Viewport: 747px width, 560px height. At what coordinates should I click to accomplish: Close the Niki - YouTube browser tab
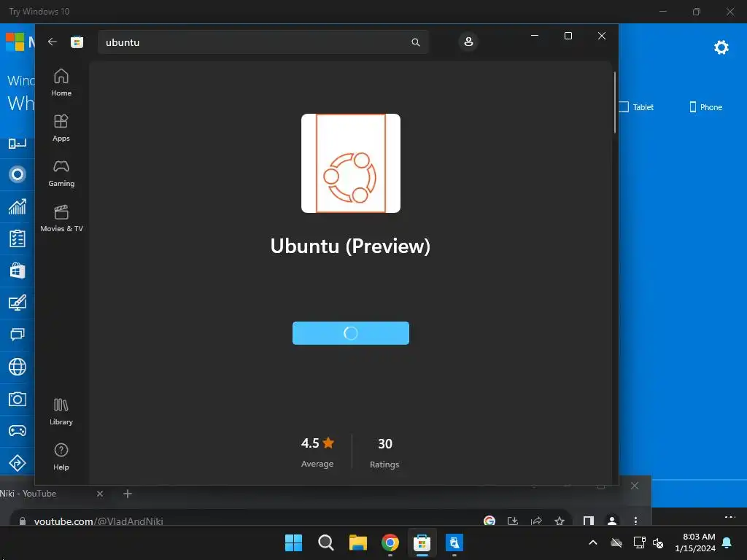point(100,494)
